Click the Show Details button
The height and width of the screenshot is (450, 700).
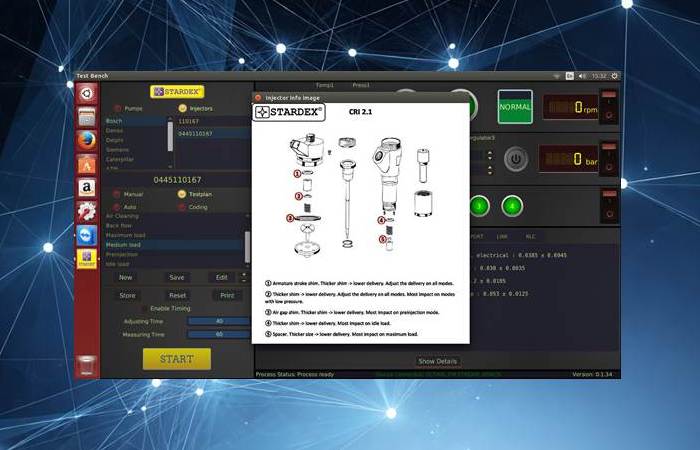437,361
